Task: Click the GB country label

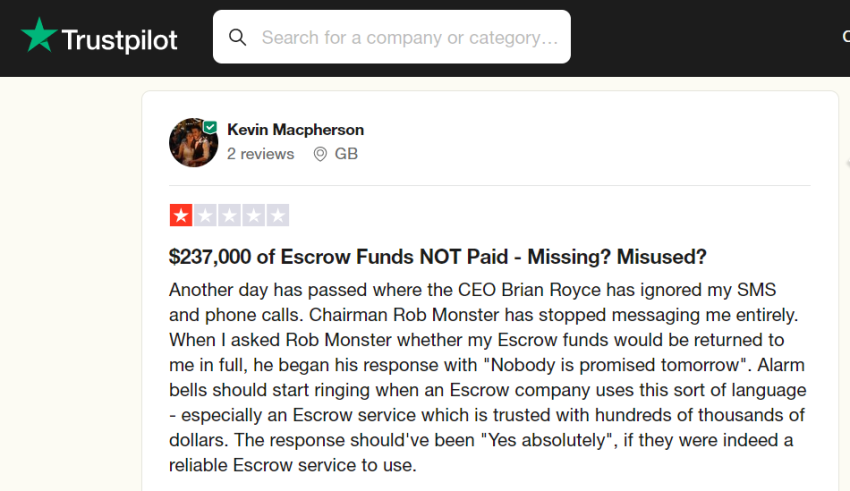Action: coord(346,154)
